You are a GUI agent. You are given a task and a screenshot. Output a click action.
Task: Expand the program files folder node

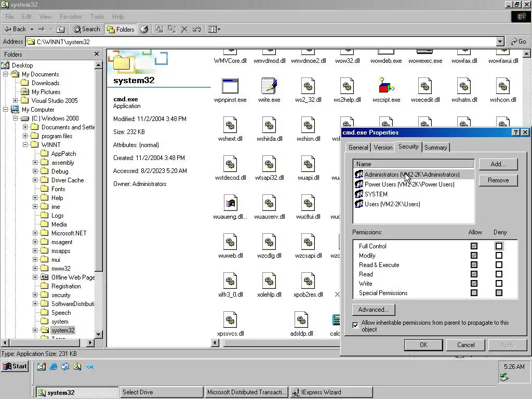(25, 136)
